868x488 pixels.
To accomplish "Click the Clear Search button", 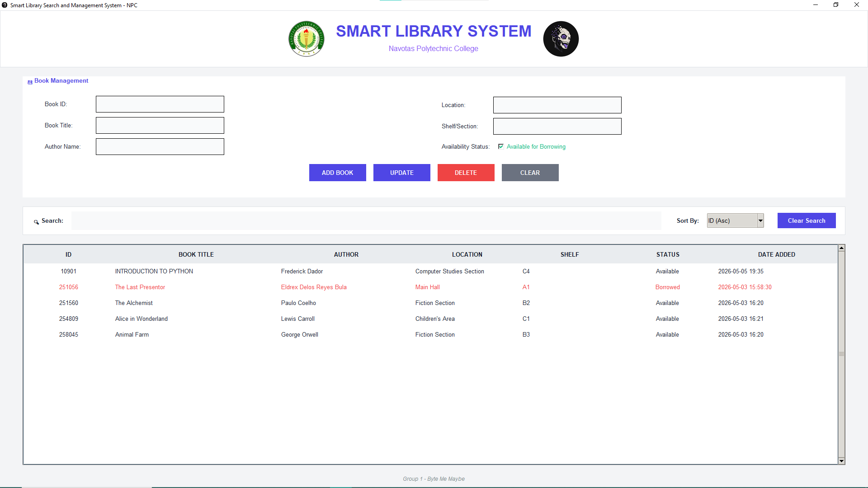I will 807,221.
